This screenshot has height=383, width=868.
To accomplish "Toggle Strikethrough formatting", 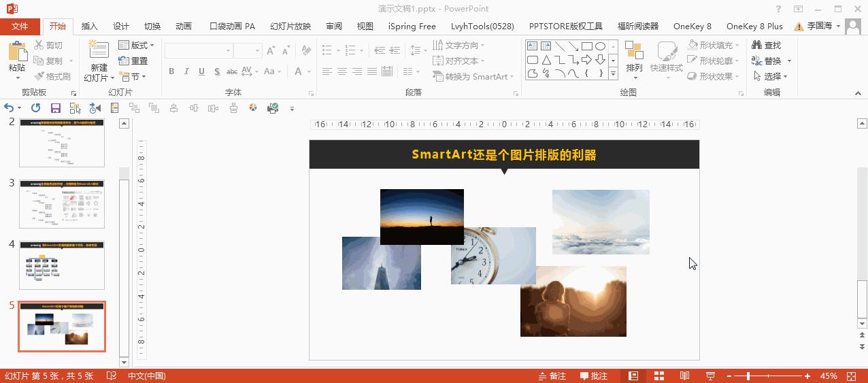I will [x=231, y=71].
